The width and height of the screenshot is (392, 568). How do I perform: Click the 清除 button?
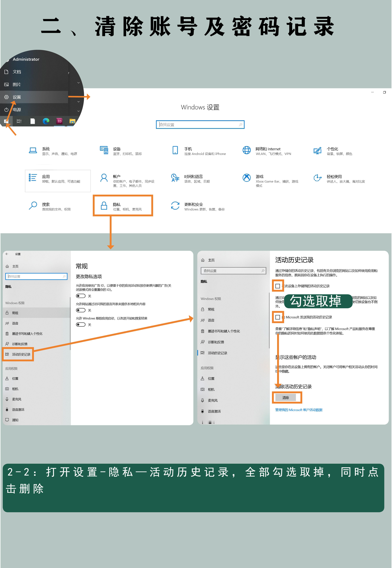coord(286,398)
